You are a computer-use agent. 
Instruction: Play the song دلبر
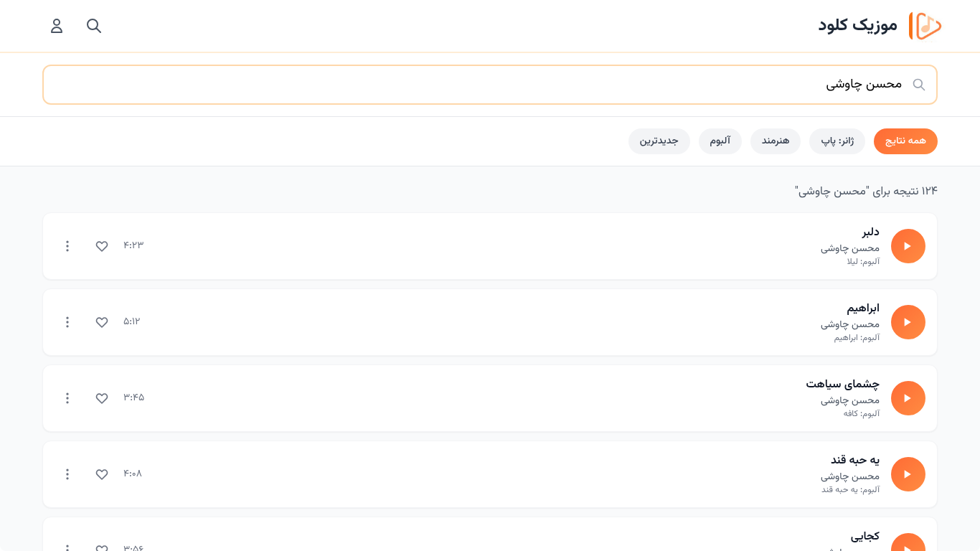(x=908, y=246)
